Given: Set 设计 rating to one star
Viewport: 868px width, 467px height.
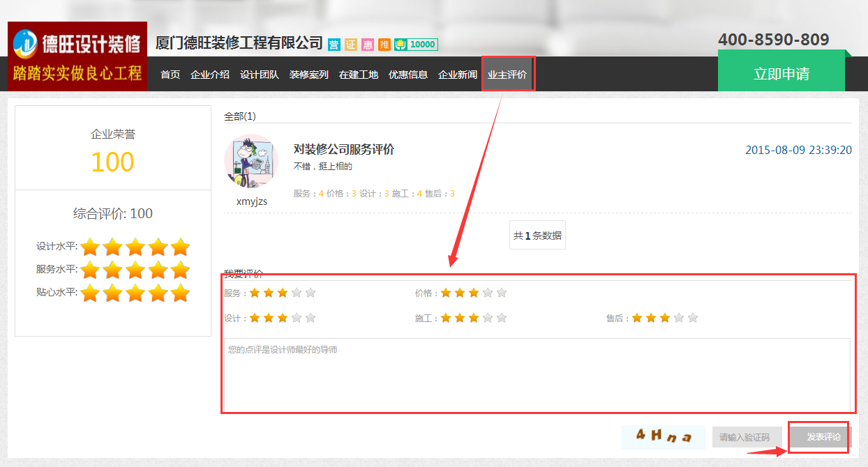Looking at the screenshot, I should pyautogui.click(x=255, y=318).
